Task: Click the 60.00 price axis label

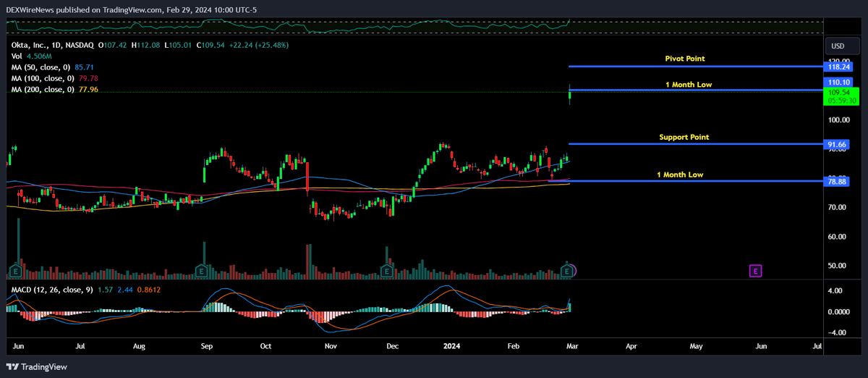Action: pos(838,237)
